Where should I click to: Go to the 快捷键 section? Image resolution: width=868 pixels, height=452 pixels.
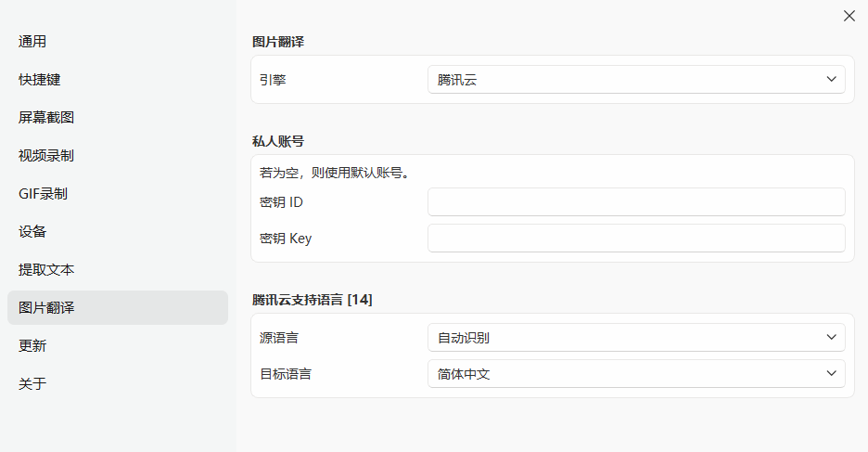pyautogui.click(x=39, y=80)
